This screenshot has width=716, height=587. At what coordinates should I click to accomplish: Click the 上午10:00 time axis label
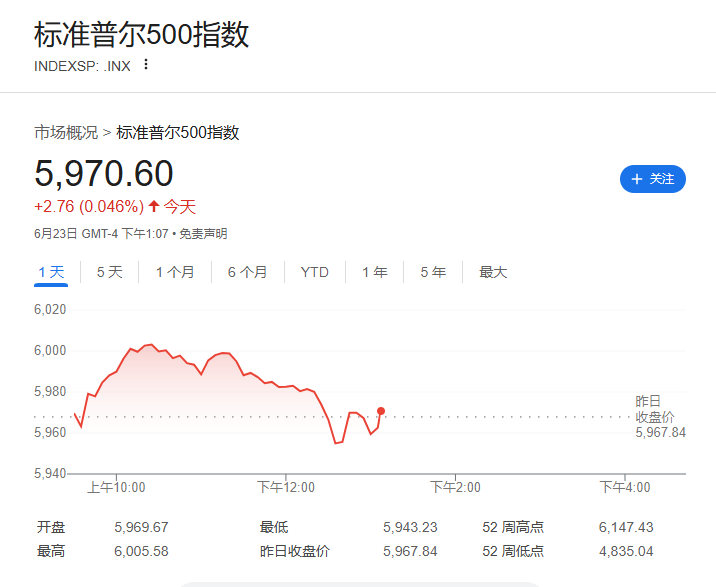coord(116,487)
